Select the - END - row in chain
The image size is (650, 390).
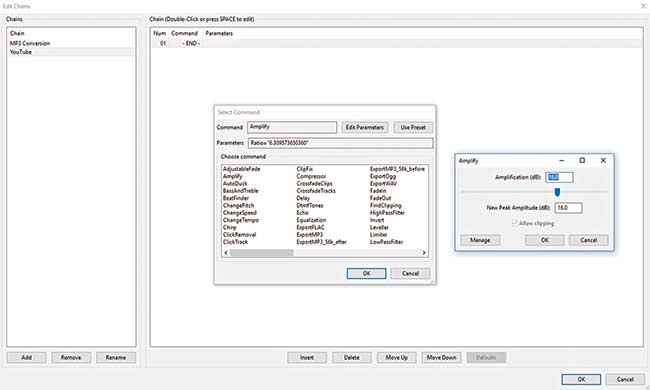click(x=397, y=43)
